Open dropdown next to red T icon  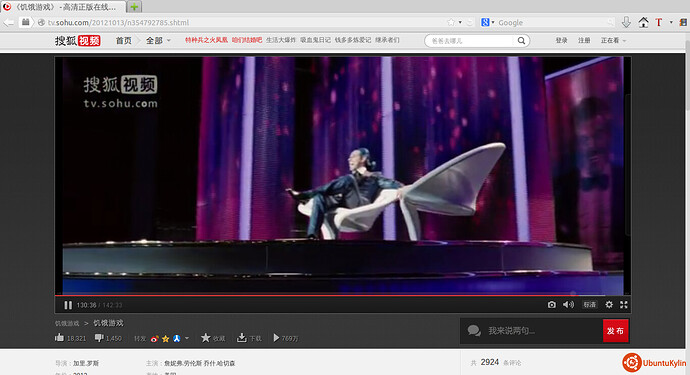(x=671, y=22)
